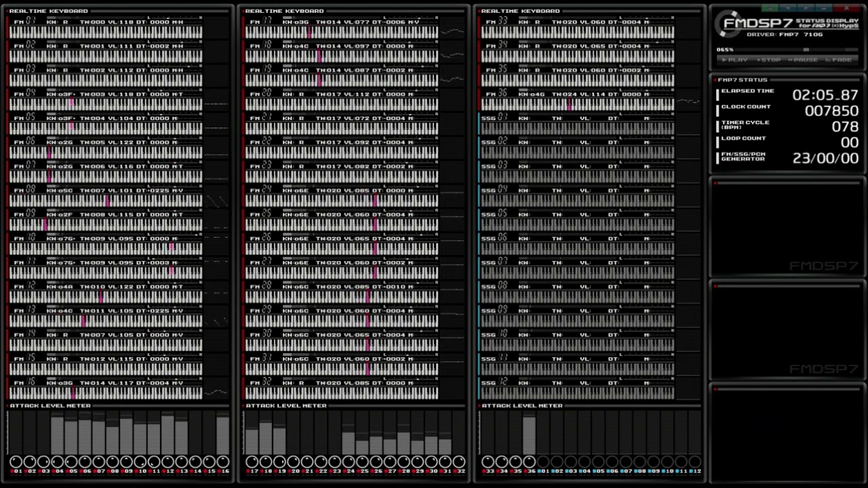Toggle the channel 05 label under the meter
The width and height of the screenshot is (868, 488).
(x=71, y=471)
